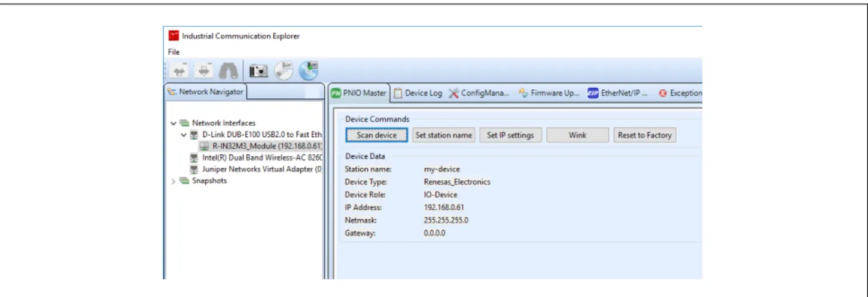Click the Industrial Communication Explorer app icon
The height and width of the screenshot is (297, 868).
[x=174, y=36]
